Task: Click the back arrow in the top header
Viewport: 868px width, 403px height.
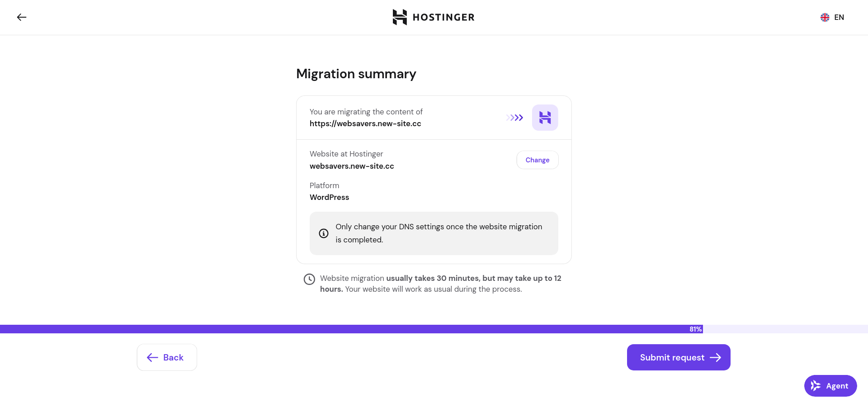Action: 22,17
